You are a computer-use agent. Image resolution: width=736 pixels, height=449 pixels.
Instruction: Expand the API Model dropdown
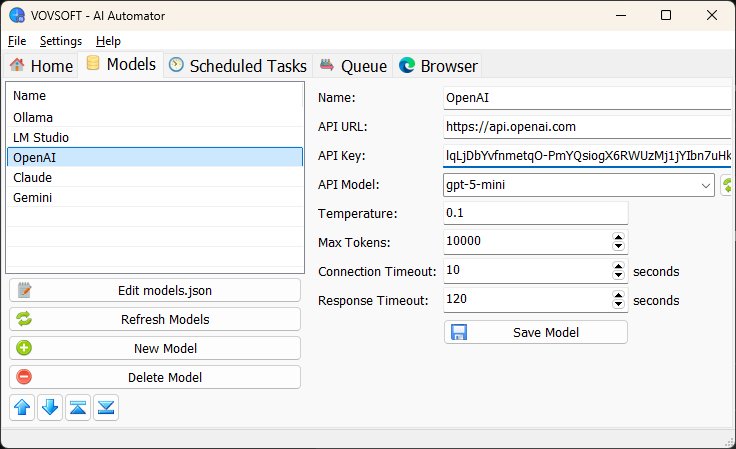[705, 185]
